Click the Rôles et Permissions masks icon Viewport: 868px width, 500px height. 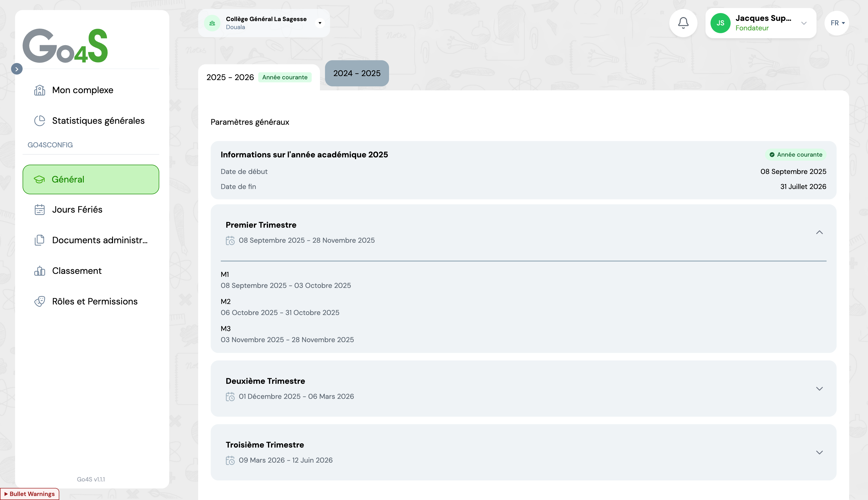(39, 301)
